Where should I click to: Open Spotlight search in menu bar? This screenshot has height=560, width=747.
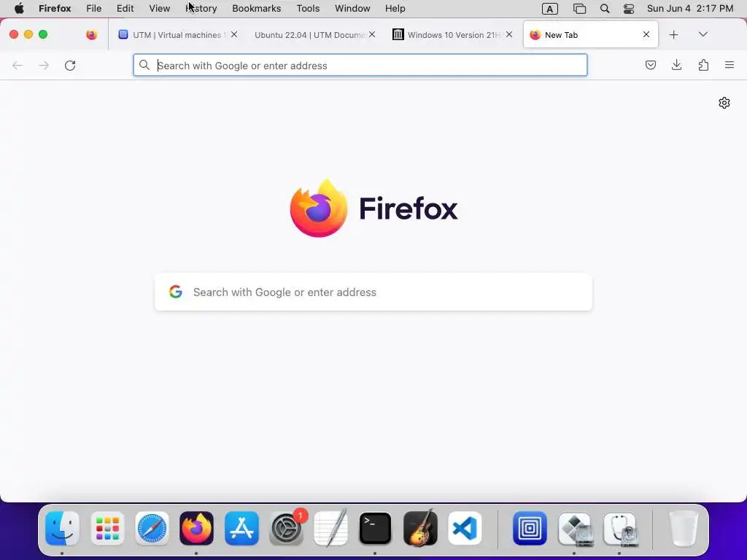605,9
